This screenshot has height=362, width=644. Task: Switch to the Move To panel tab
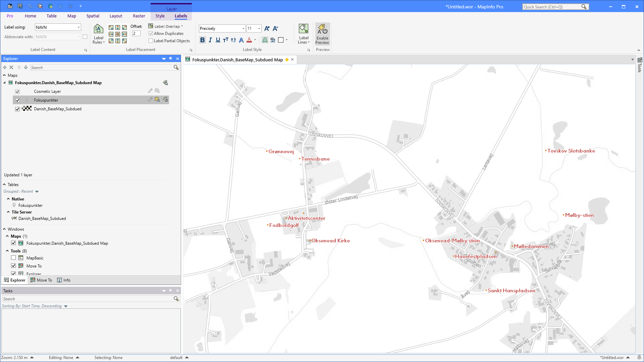(x=41, y=280)
